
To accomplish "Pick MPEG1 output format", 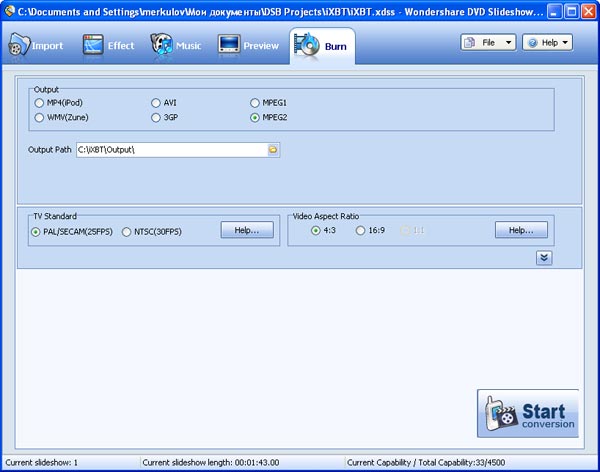I will [x=255, y=103].
